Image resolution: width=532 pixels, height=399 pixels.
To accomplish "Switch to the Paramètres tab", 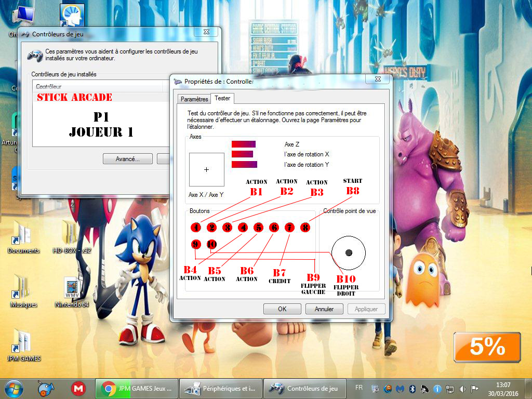I will tap(194, 99).
